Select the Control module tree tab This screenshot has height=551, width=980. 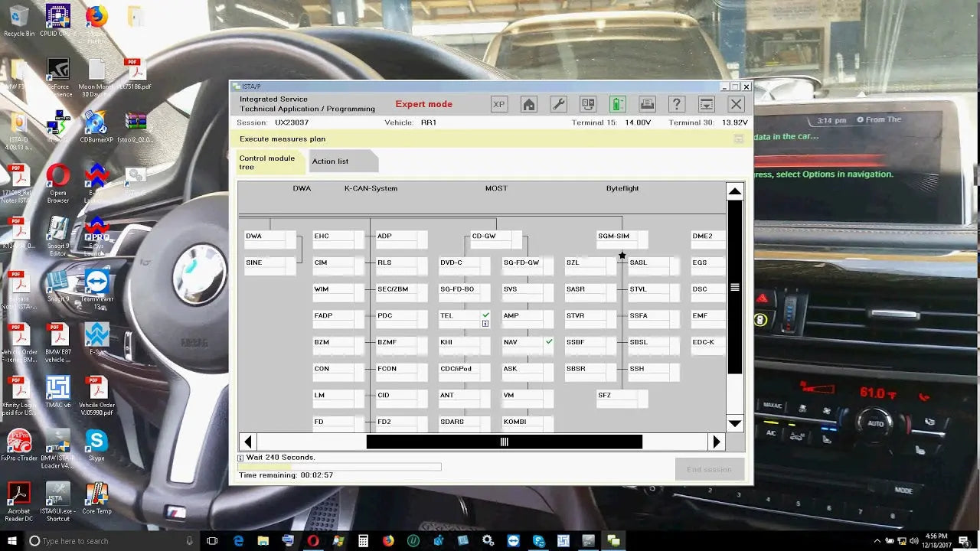coord(269,162)
